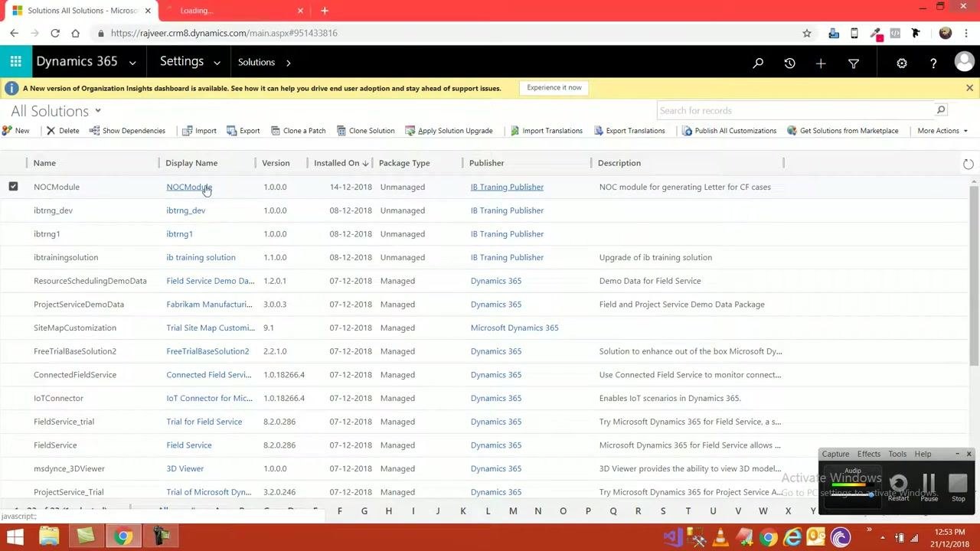Screen dimensions: 980x551
Task: Open Advanced Find funnel icon
Action: (x=854, y=63)
